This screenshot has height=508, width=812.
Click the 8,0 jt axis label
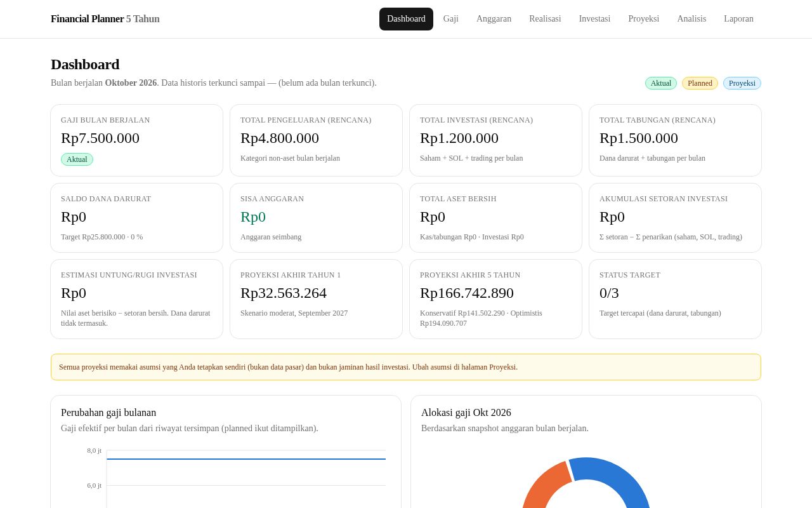pyautogui.click(x=95, y=451)
